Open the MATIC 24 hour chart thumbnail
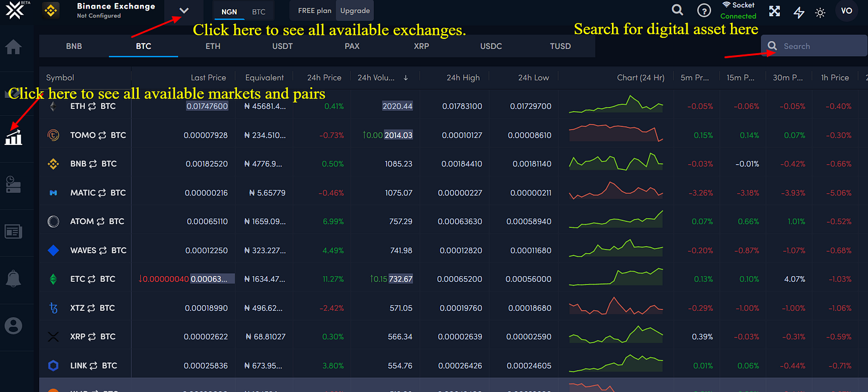This screenshot has width=868, height=392. coord(616,191)
